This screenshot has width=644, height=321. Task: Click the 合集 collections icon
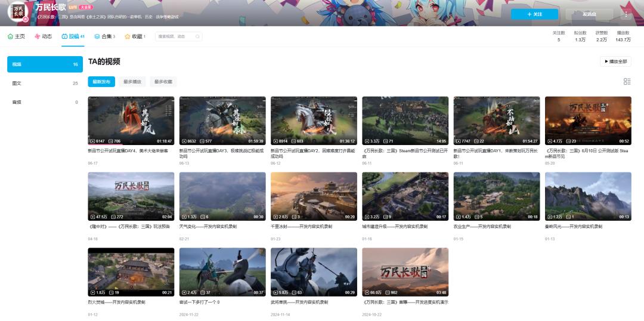pos(97,36)
